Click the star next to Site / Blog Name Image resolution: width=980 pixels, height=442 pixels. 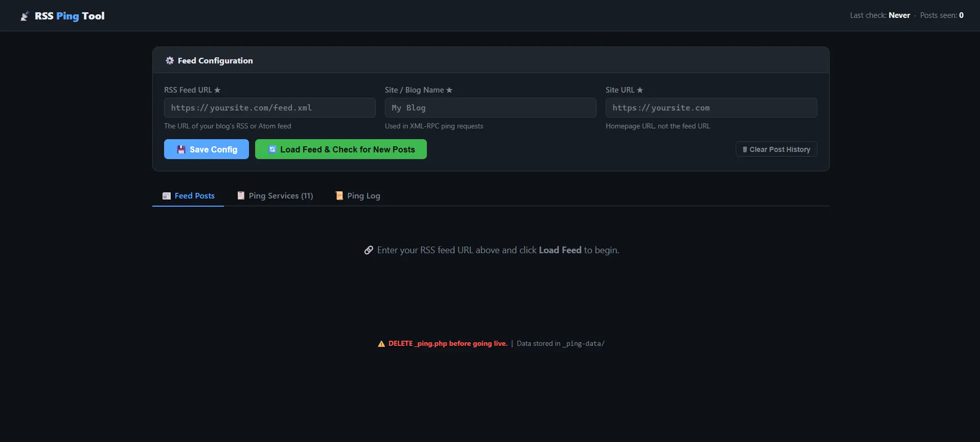(449, 90)
